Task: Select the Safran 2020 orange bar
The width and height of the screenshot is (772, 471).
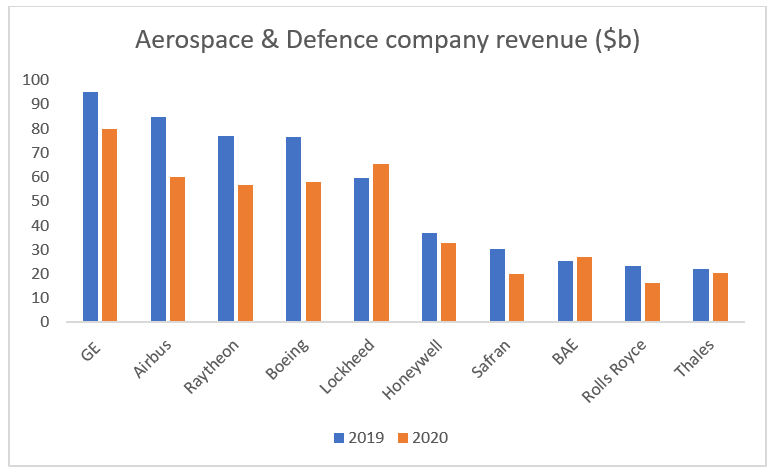Action: (516, 297)
